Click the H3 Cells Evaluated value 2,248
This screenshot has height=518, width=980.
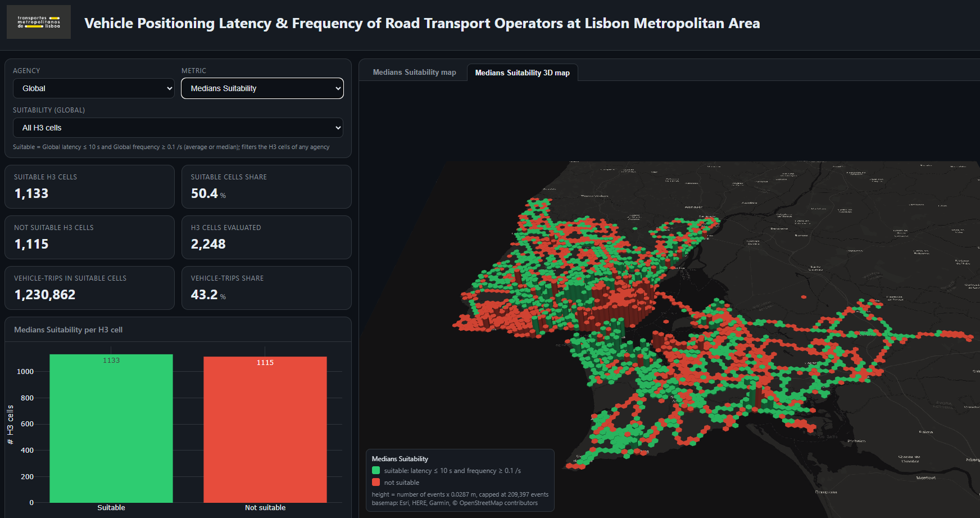[x=208, y=244]
